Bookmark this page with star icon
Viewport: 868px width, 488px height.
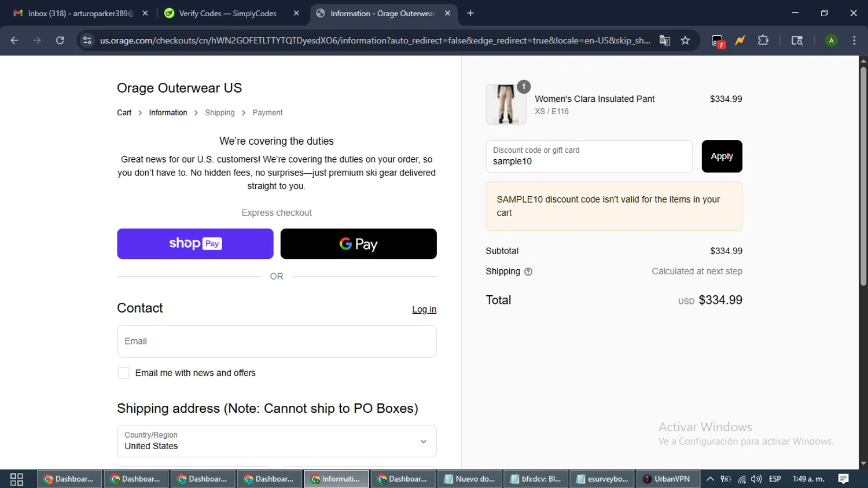(x=686, y=41)
